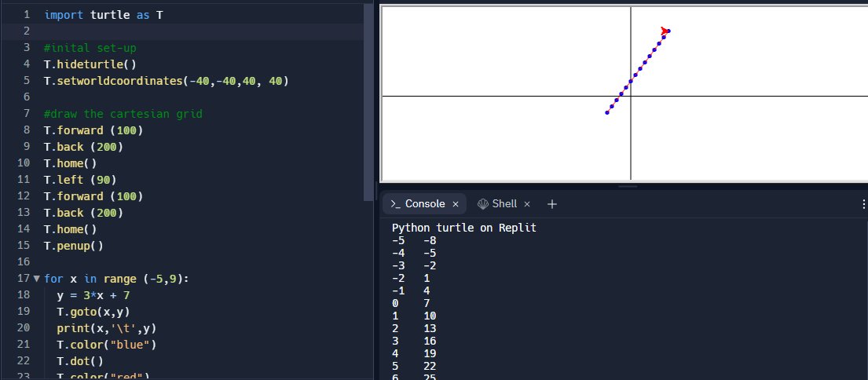The image size is (868, 380).
Task: Click console output row '3 16'
Action: [x=414, y=342]
